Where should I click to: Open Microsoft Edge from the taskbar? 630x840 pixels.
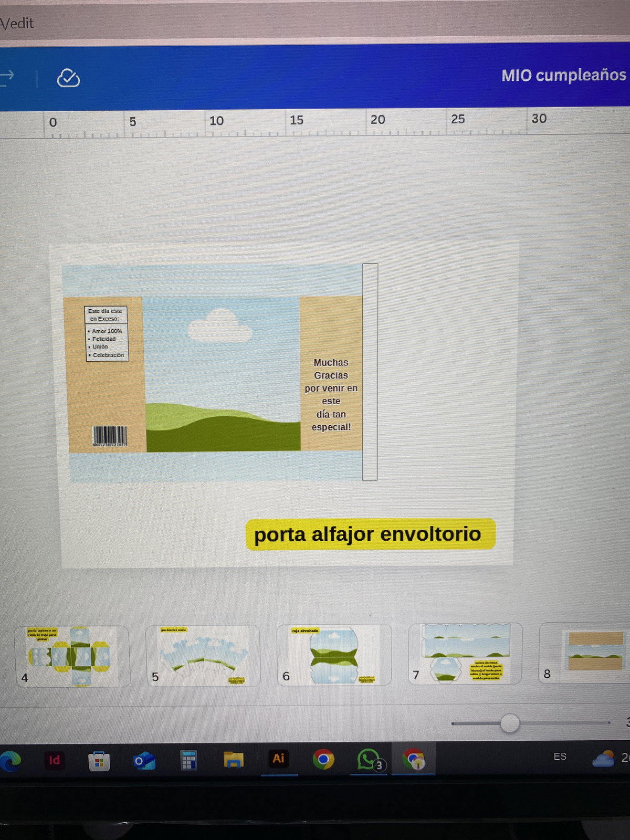point(10,761)
